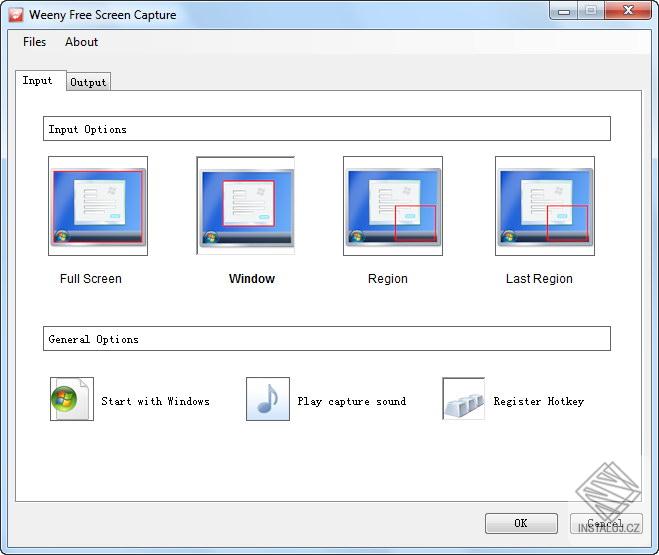Toggle the Play capture sound music note icon
659x555 pixels.
coord(268,399)
